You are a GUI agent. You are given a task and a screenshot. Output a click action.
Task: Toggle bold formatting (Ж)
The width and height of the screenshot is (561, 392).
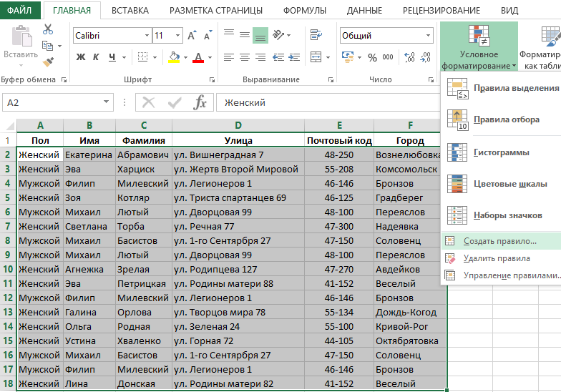tap(81, 57)
